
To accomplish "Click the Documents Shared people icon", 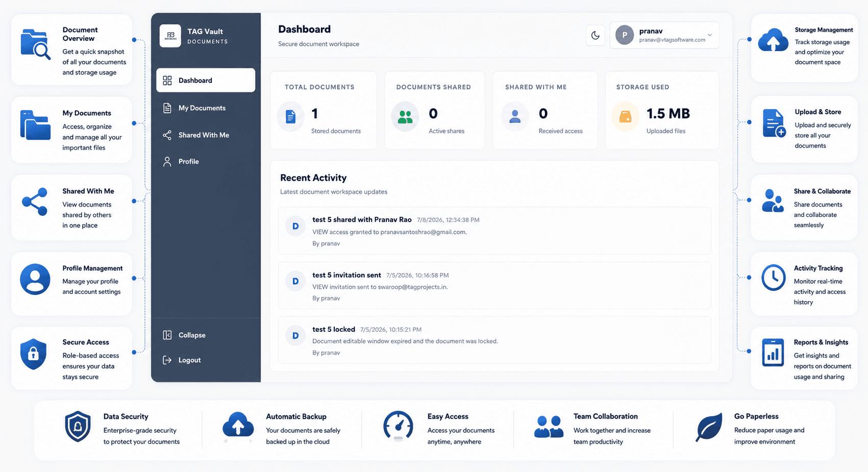I will 405,117.
